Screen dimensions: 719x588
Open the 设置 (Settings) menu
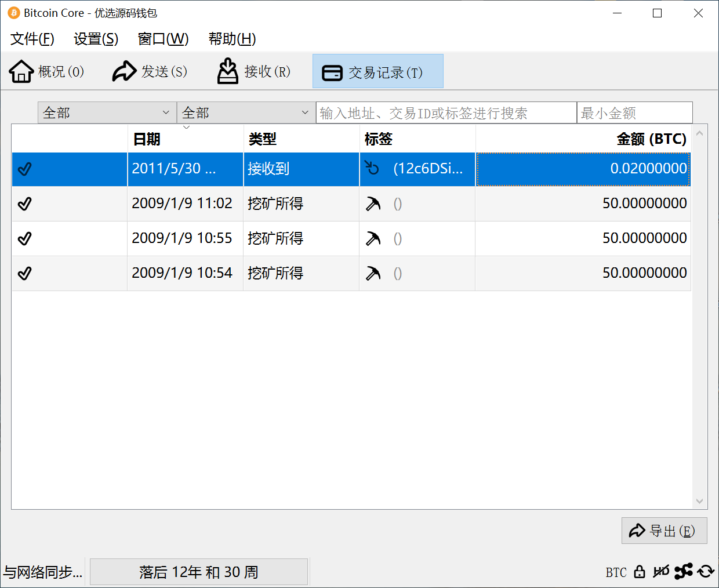[95, 39]
